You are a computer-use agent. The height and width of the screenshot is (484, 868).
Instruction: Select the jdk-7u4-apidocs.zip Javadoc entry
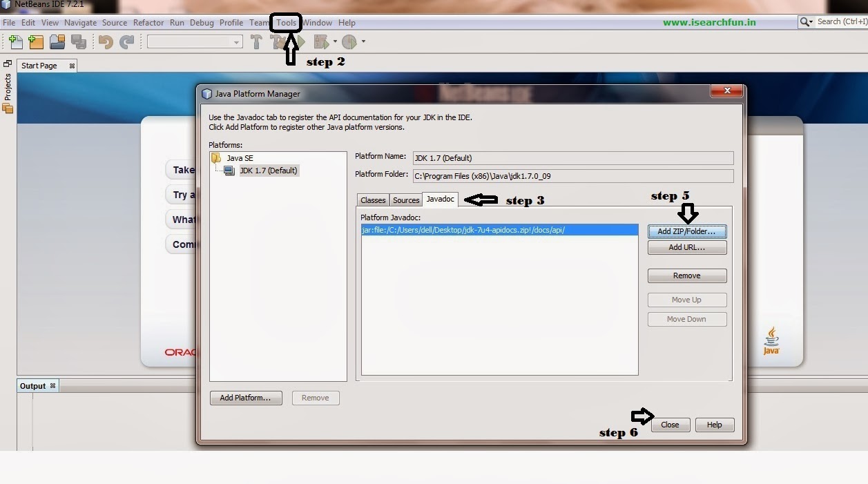[x=499, y=230]
